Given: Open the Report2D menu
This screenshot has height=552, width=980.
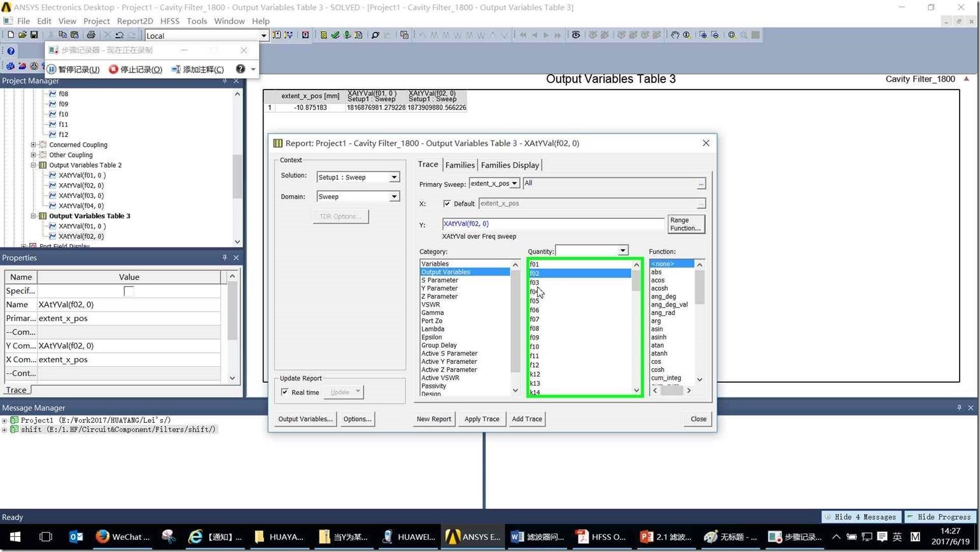Looking at the screenshot, I should pyautogui.click(x=135, y=21).
